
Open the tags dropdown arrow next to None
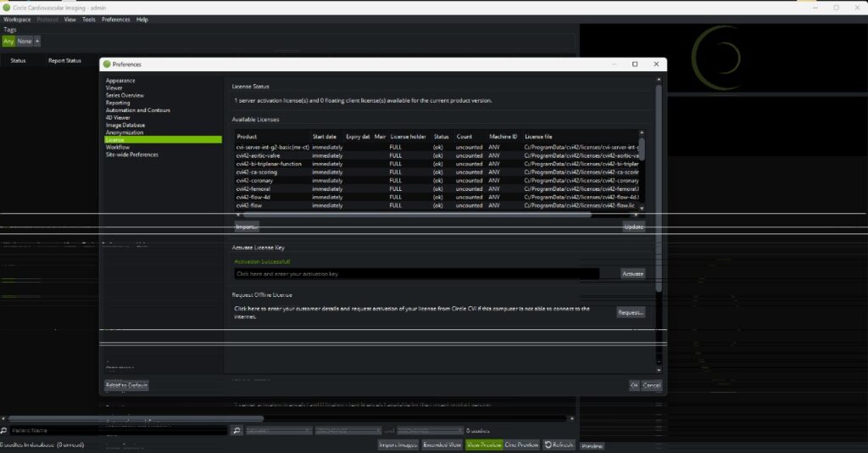(x=37, y=41)
